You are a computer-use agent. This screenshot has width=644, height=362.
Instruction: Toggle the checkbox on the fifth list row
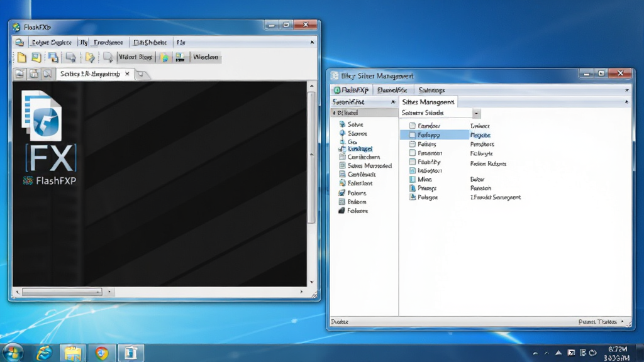(413, 162)
